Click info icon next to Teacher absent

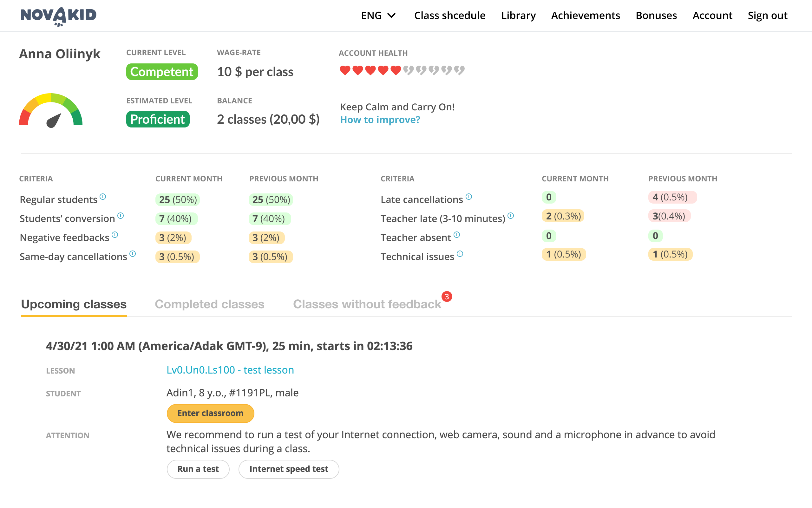point(457,235)
